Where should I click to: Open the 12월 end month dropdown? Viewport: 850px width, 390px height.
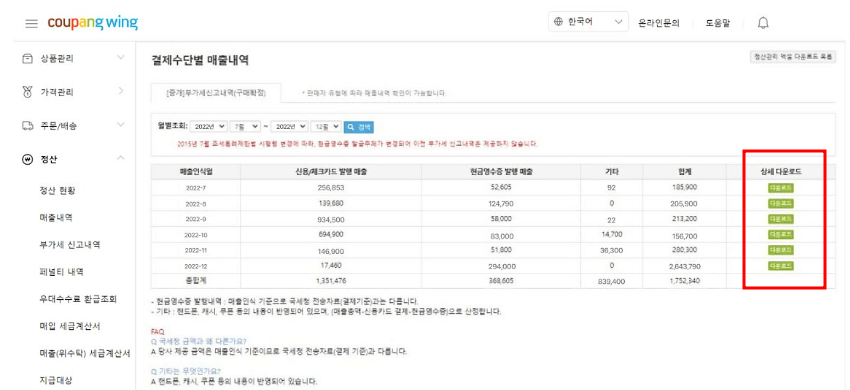coord(326,126)
